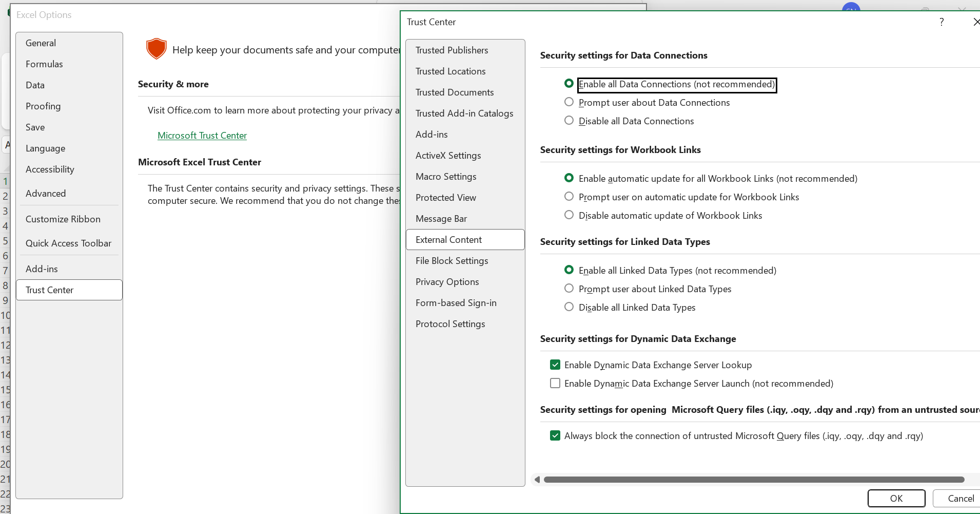This screenshot has width=980, height=514.
Task: Open Accessibility in Excel Options
Action: [x=69, y=169]
